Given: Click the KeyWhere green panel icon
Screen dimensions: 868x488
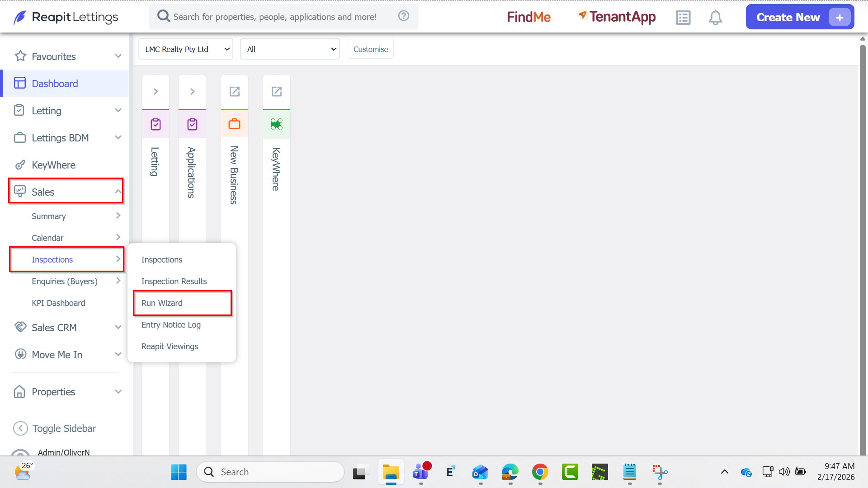Looking at the screenshot, I should 277,124.
